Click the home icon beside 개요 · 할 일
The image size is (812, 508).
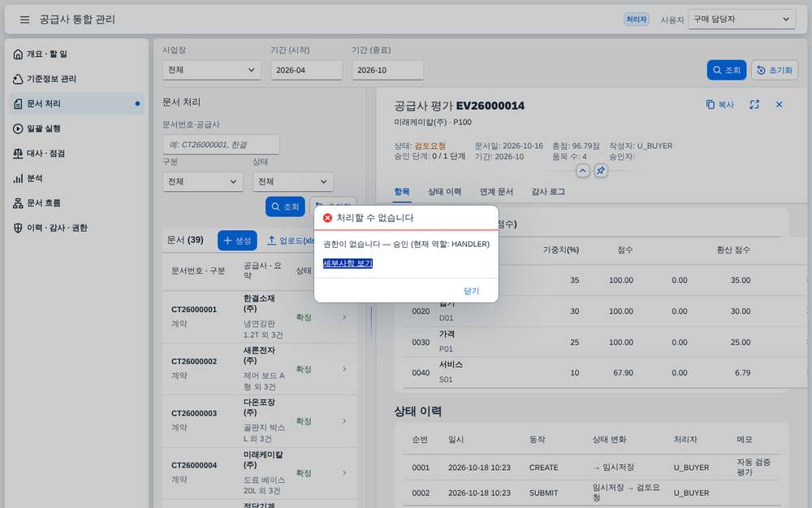pos(18,54)
